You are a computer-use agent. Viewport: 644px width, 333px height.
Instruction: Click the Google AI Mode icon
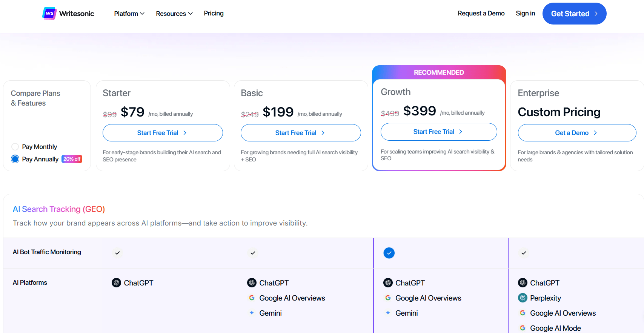point(523,328)
